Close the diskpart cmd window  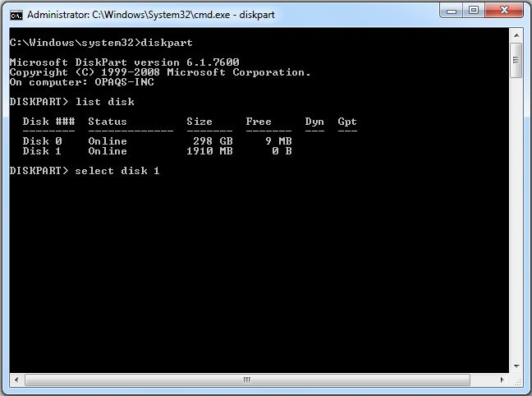(x=504, y=11)
